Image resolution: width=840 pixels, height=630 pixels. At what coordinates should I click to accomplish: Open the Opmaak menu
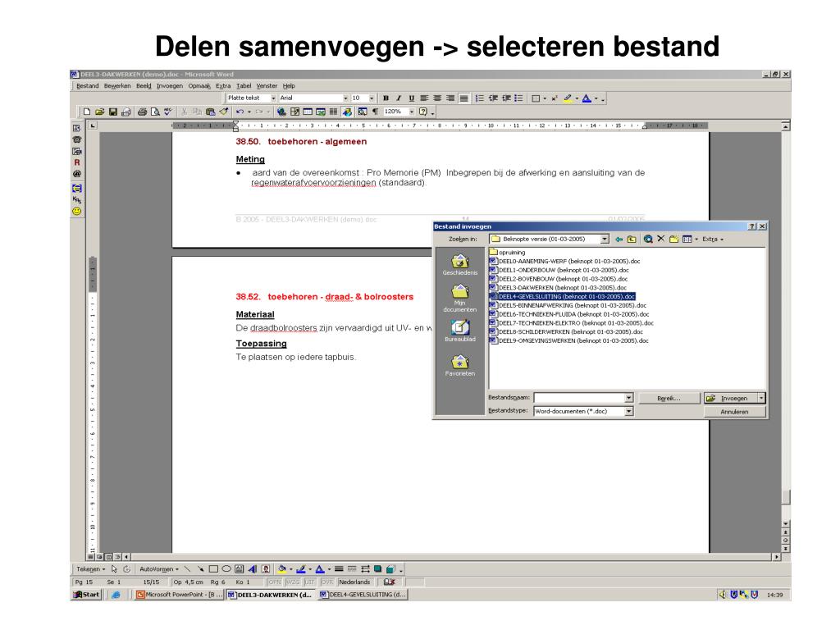click(199, 85)
